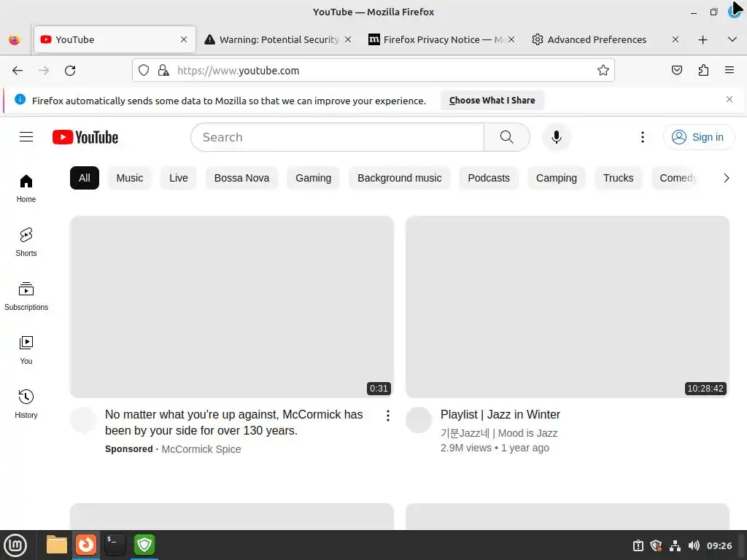Viewport: 747px width, 560px height.
Task: Open Home in YouTube sidebar
Action: [26, 189]
